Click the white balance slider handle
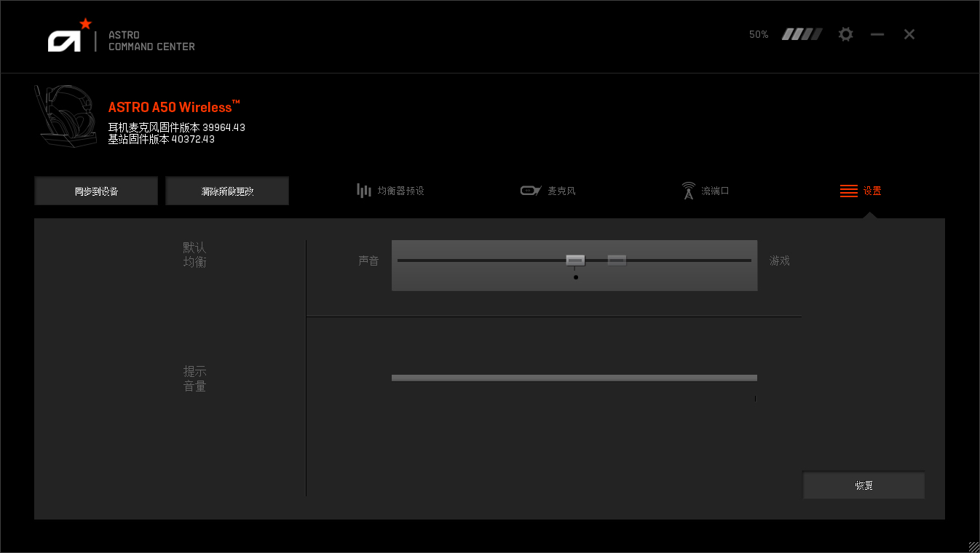 tap(575, 260)
